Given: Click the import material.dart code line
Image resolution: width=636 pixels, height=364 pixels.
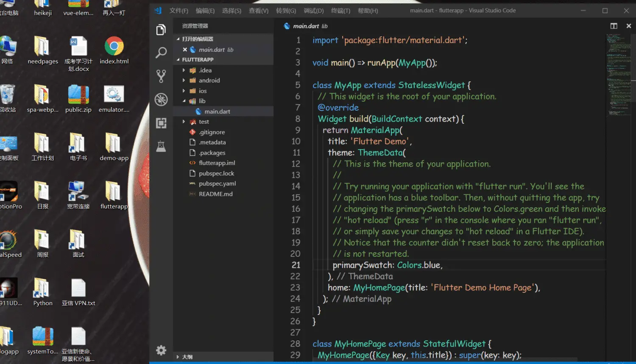Looking at the screenshot, I should [x=390, y=40].
